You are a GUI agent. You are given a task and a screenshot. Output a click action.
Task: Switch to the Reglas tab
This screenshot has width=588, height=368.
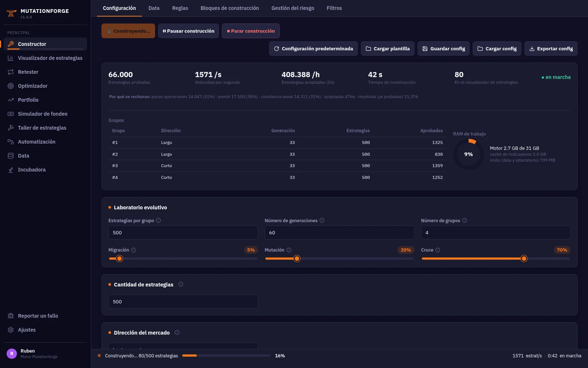[x=180, y=8]
